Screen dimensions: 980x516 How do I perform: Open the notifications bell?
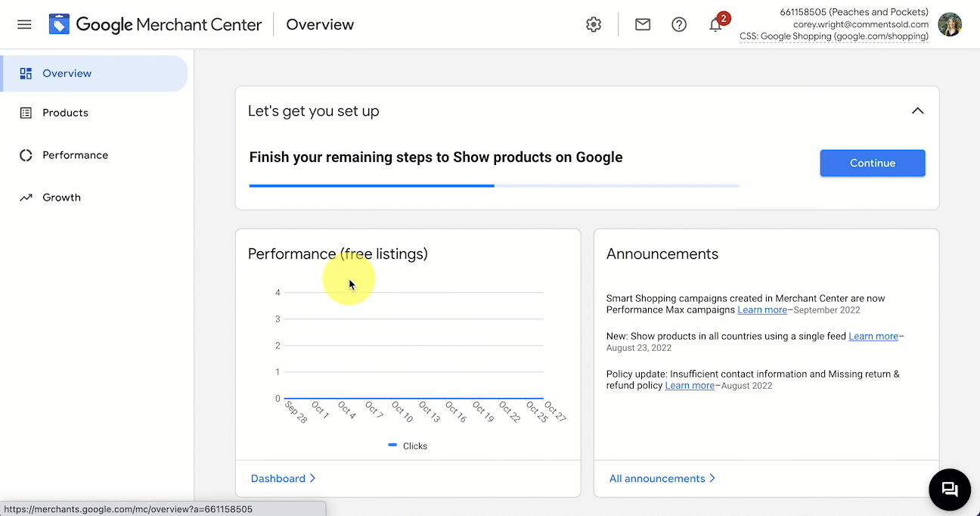click(x=715, y=24)
